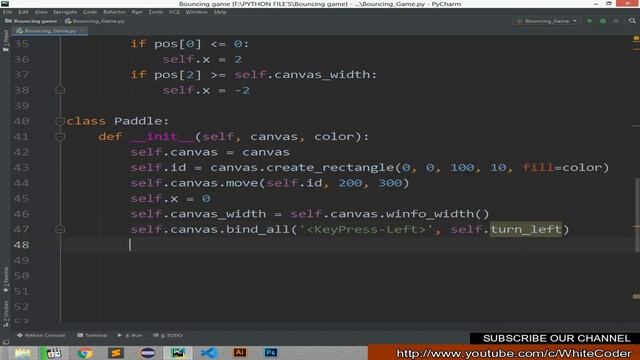640x360 pixels.
Task: Open the Run menu
Action: 137,12
